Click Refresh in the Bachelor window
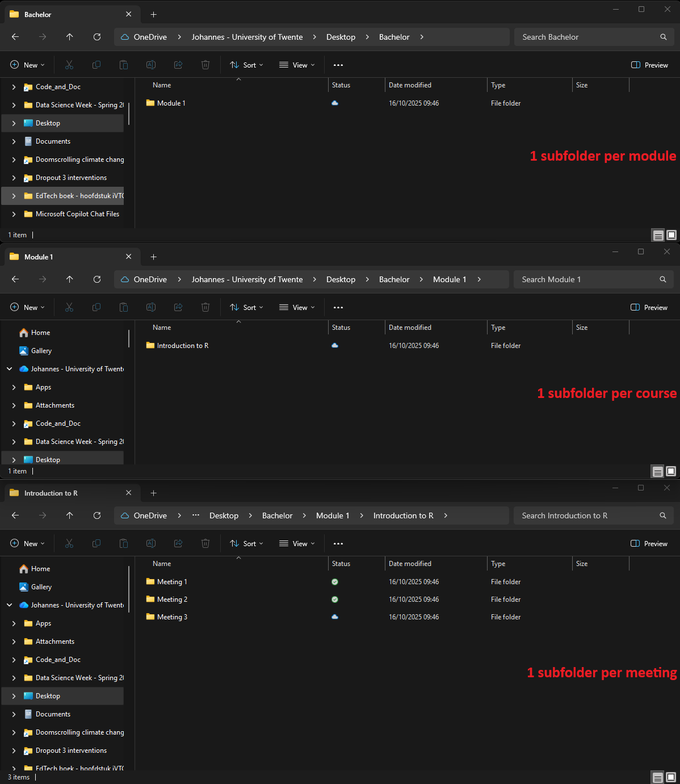680x784 pixels. (97, 37)
